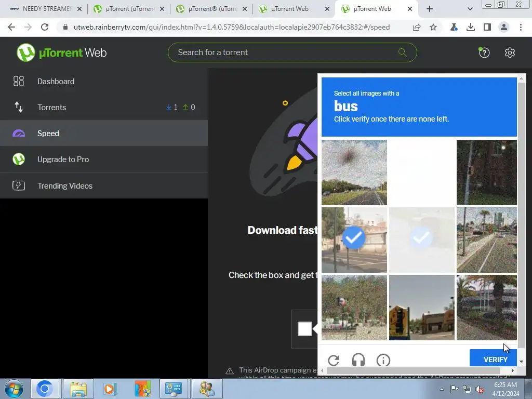Click the muted volume tray icon
The width and height of the screenshot is (532, 399).
click(x=480, y=389)
